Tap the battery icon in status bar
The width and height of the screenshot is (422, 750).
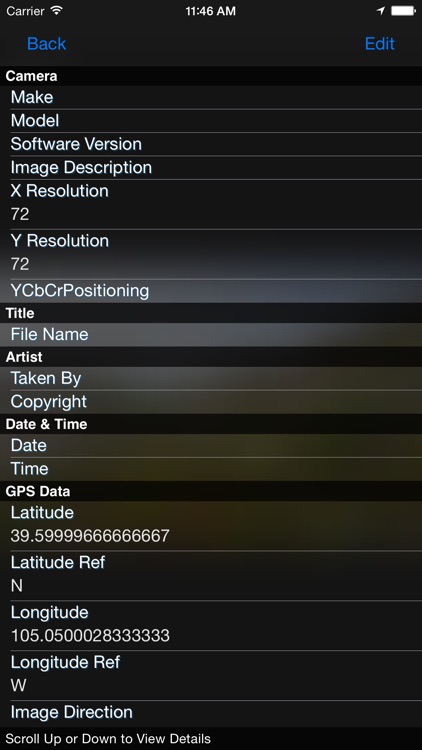(402, 11)
